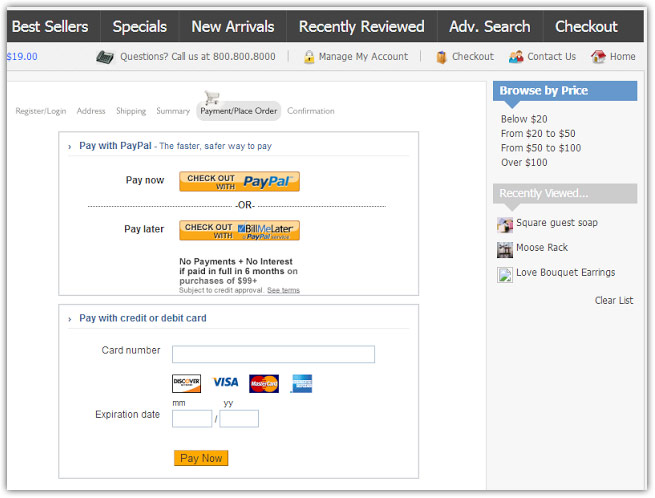The width and height of the screenshot is (655, 498).
Task: Go to Address checkout step
Action: 91,111
